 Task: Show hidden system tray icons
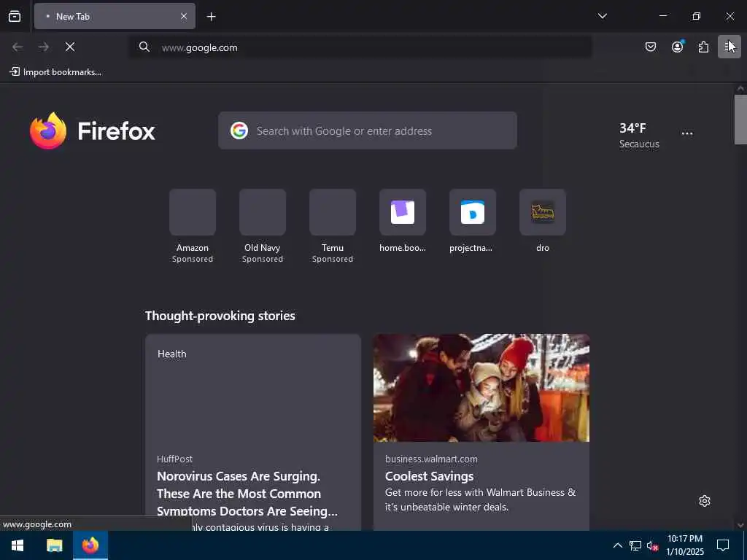coord(617,545)
